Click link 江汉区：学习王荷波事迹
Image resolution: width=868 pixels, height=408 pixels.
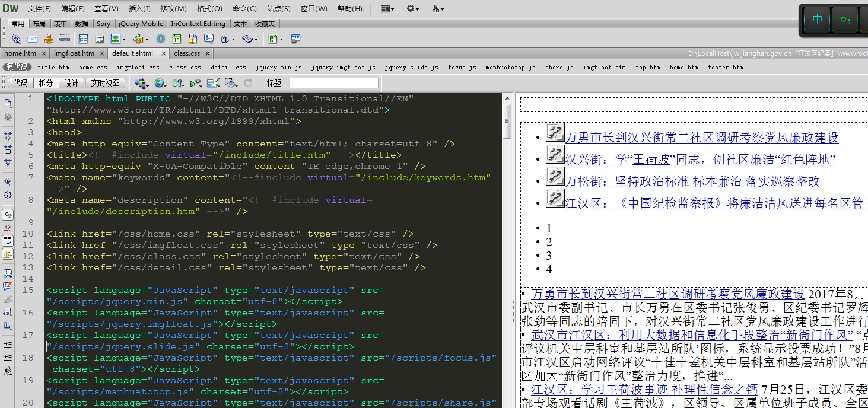click(x=644, y=390)
